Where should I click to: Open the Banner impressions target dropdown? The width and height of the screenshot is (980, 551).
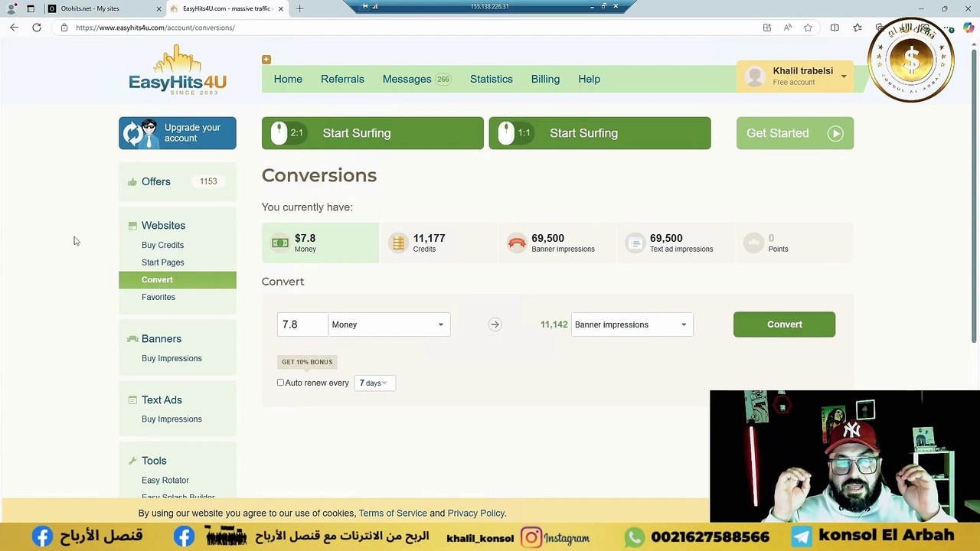(x=632, y=324)
